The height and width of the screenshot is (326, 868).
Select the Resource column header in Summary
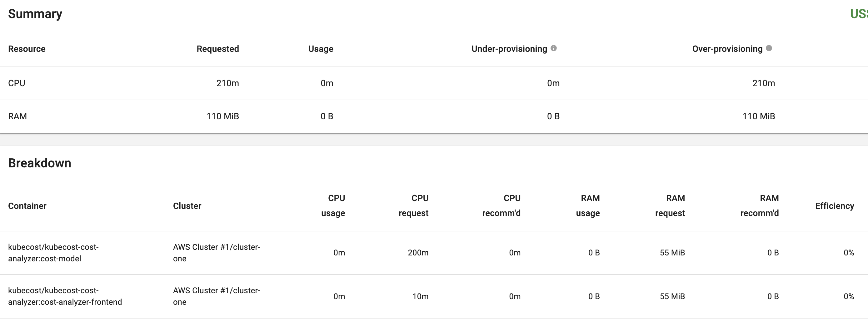point(27,48)
